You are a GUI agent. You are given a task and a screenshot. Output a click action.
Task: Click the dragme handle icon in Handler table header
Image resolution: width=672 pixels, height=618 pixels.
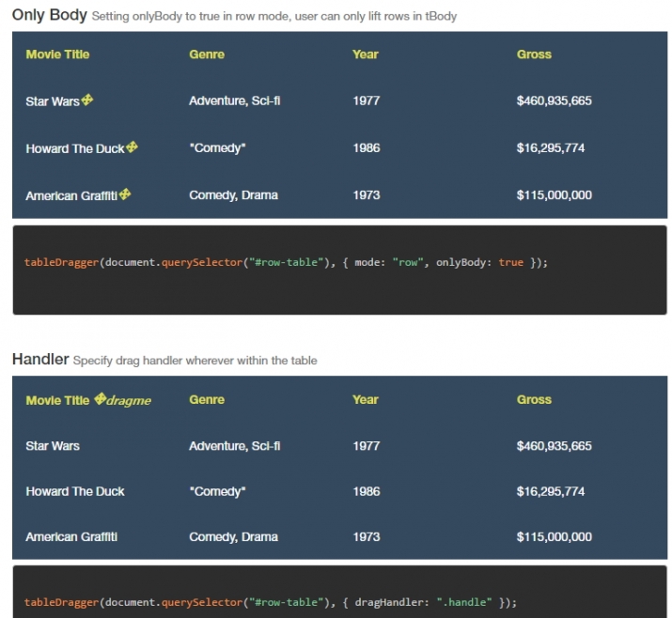coord(100,399)
